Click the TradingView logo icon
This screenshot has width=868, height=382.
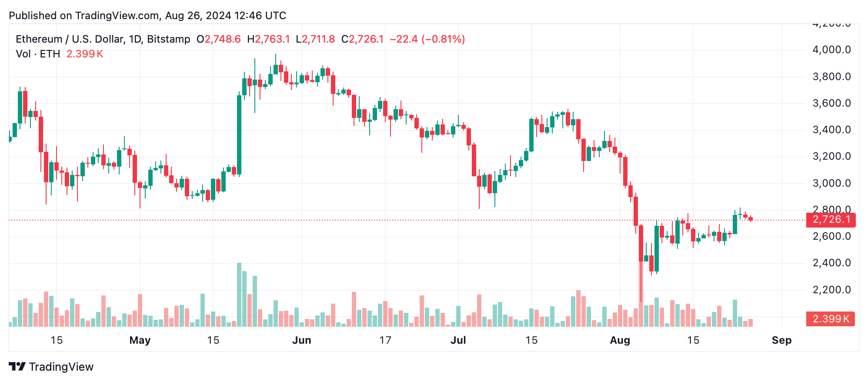17,367
